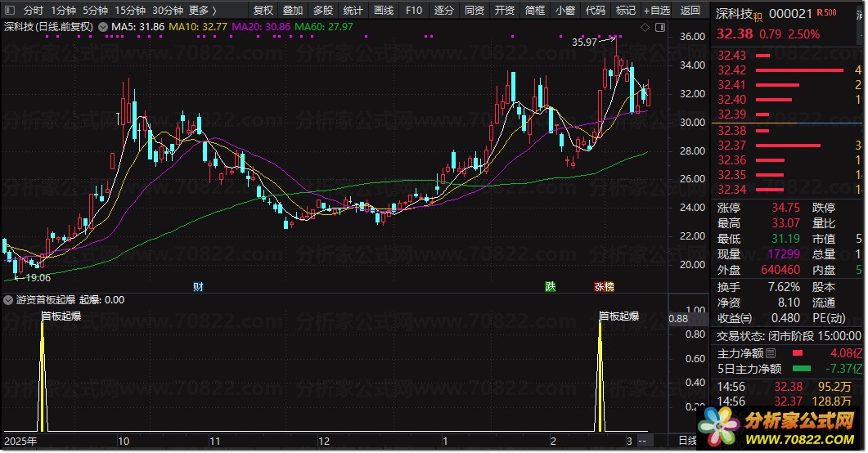Click the 涨 marker on the timeline

pos(599,287)
